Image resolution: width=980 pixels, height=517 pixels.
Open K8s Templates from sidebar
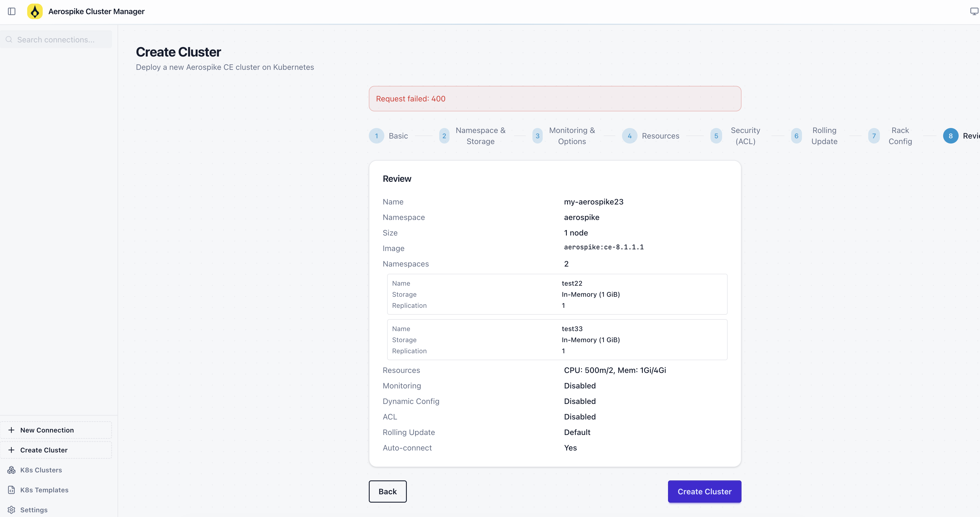pos(44,490)
